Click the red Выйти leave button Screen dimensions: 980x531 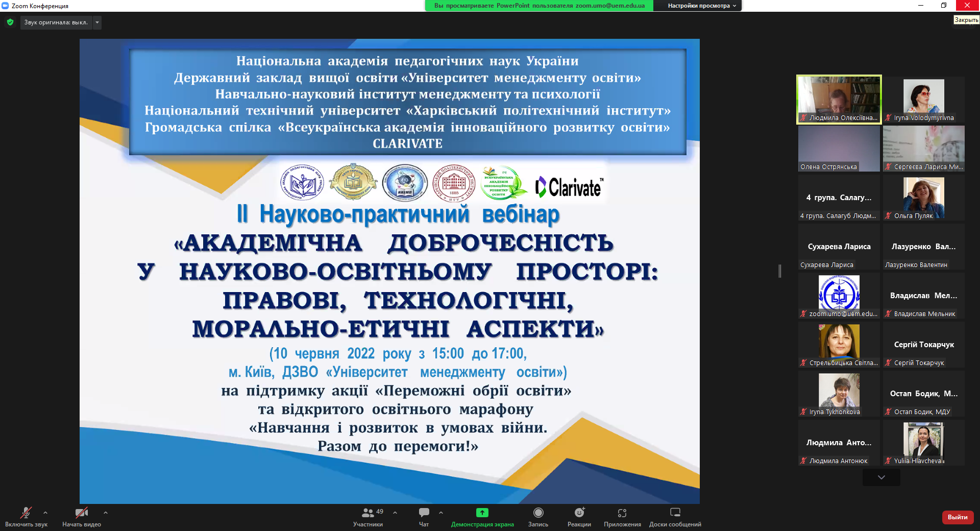pos(957,517)
